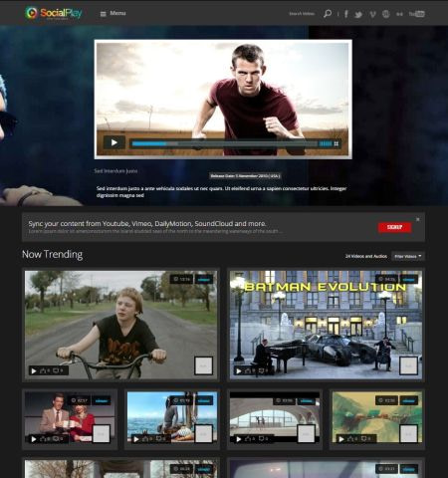
Task: Play the animated valley train video
Action: coord(341,439)
